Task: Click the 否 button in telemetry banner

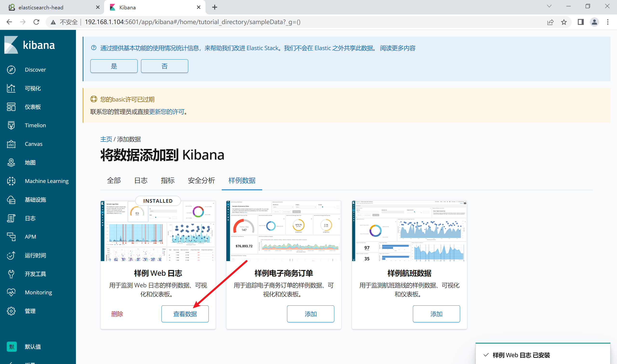Action: [x=165, y=66]
